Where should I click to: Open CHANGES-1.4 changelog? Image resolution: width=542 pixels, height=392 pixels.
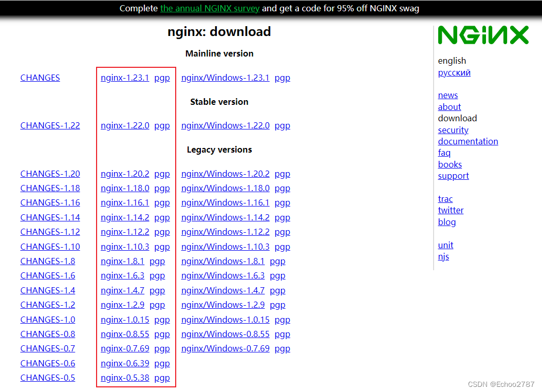(x=48, y=290)
